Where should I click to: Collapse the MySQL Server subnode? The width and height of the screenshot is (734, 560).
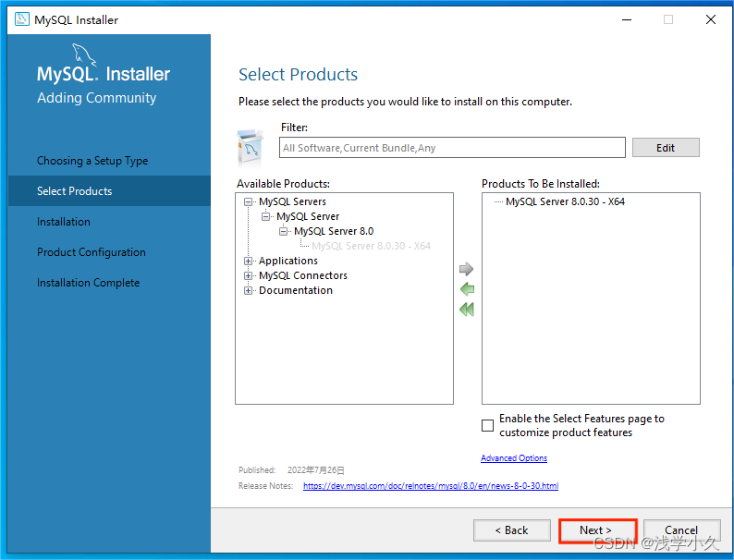(265, 216)
